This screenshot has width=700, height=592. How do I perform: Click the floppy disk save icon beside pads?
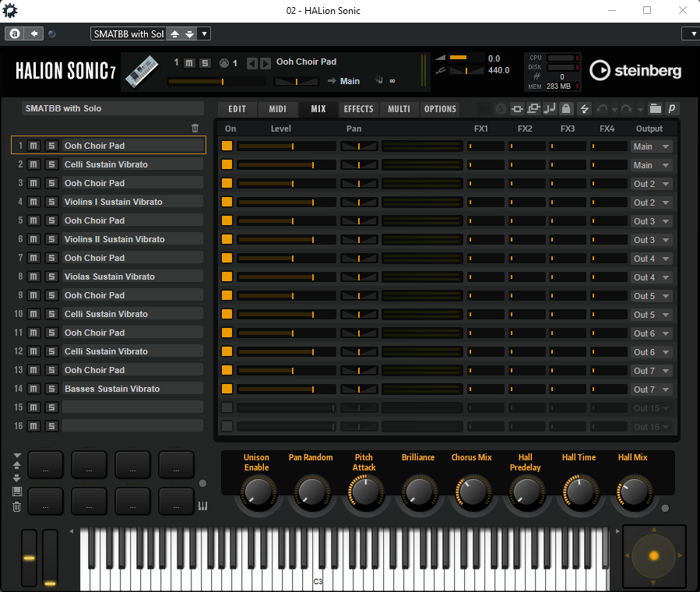17,492
